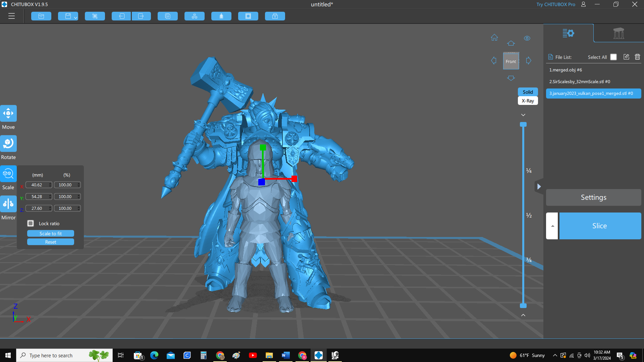Expand the slice options up arrow
The height and width of the screenshot is (362, 644).
click(x=552, y=226)
